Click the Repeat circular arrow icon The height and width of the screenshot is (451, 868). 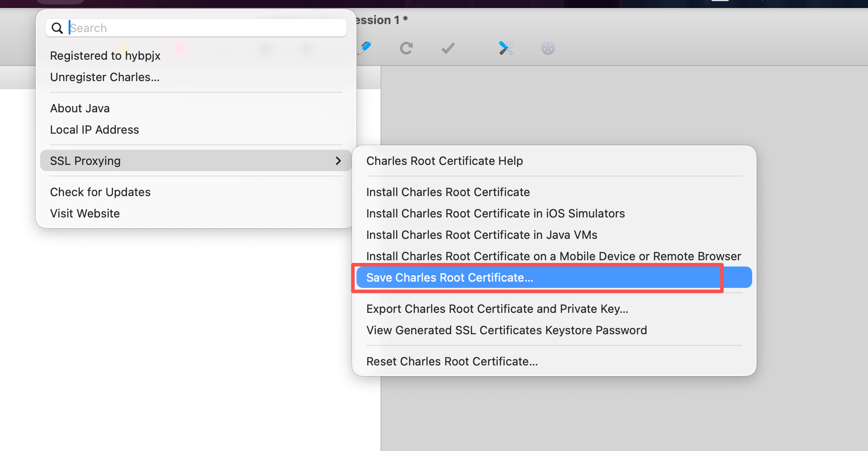tap(406, 48)
